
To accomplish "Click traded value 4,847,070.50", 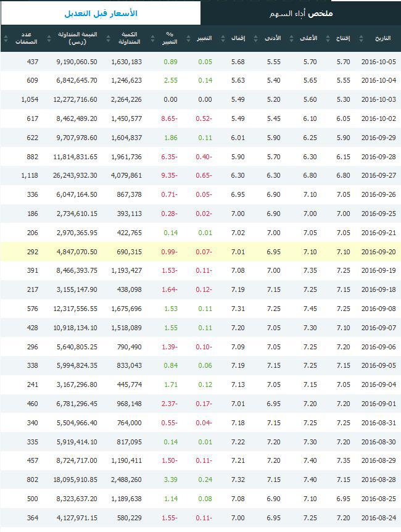I will click(x=76, y=252).
